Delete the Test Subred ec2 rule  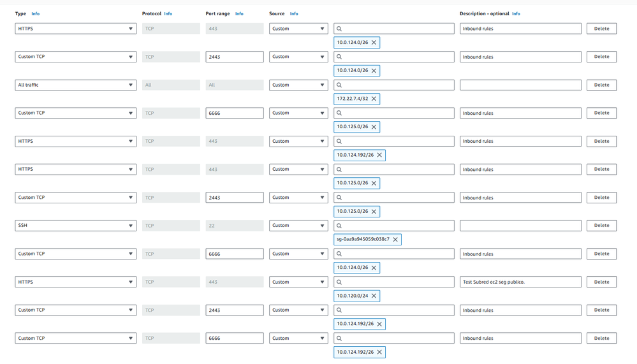click(x=601, y=282)
